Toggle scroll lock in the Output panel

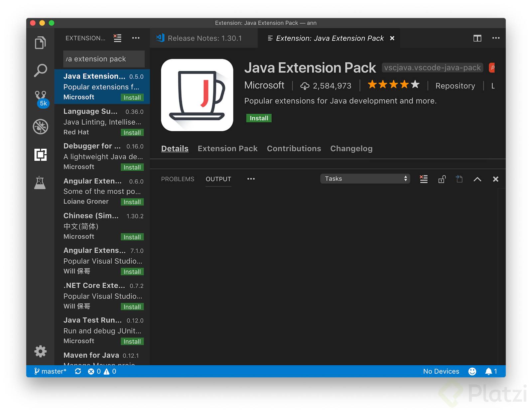(442, 179)
